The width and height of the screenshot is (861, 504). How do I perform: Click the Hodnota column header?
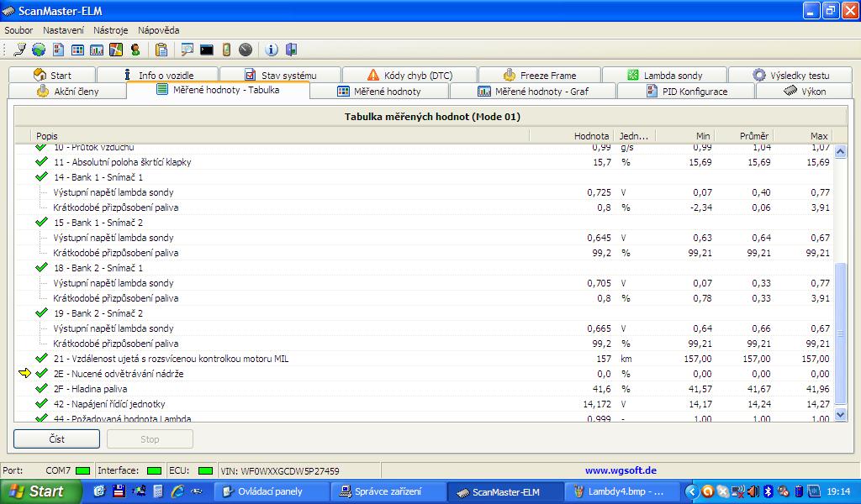click(x=591, y=136)
